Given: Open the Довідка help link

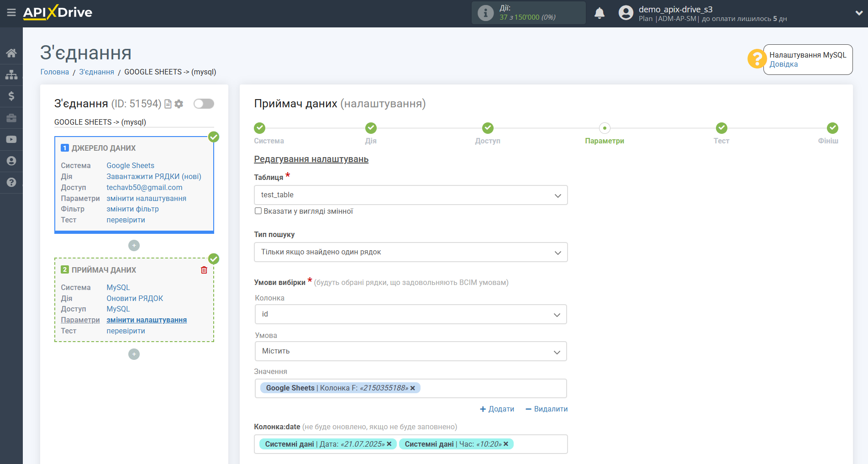Looking at the screenshot, I should pyautogui.click(x=784, y=64).
